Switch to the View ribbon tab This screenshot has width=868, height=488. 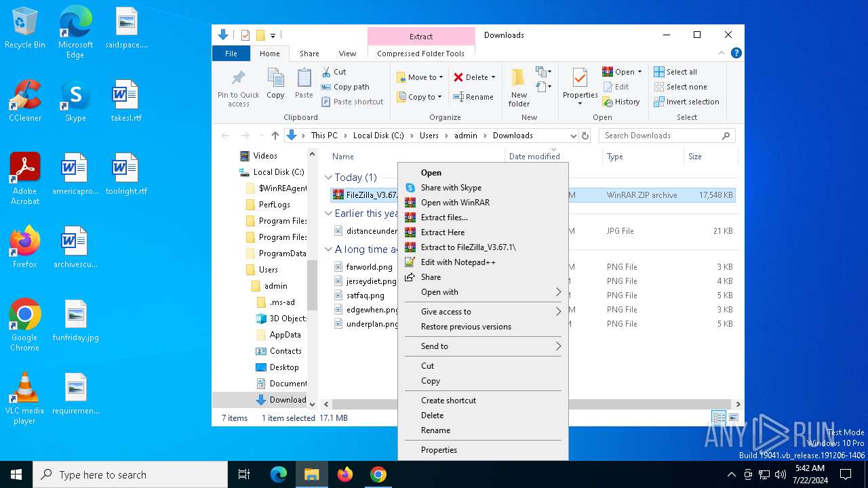tap(347, 54)
